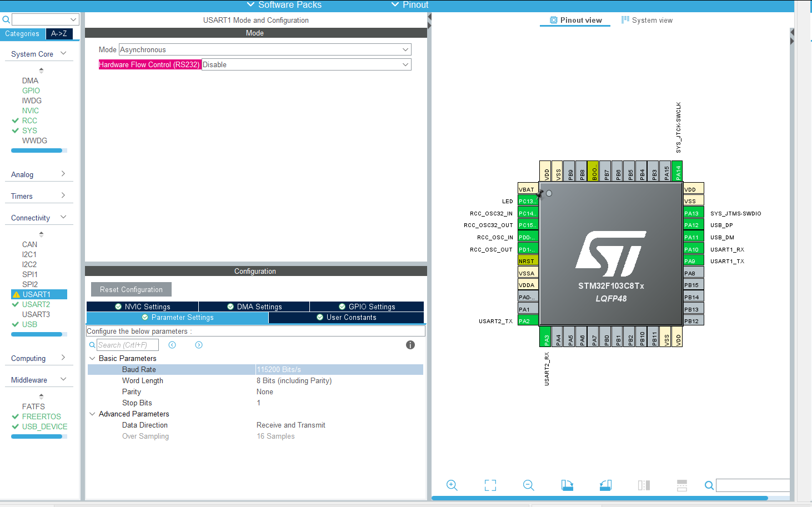Click the flip chip view icon
Screen dimensions: 812x507
coord(644,485)
